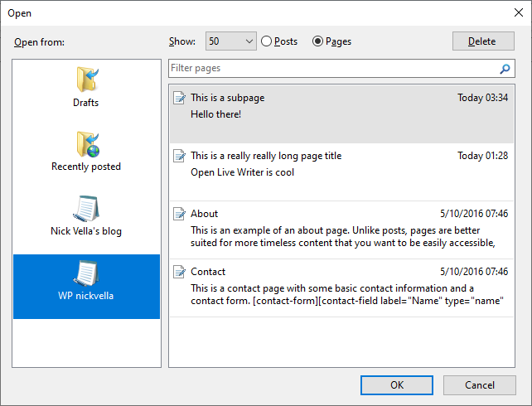Open the Drafts folder icon

(x=87, y=80)
